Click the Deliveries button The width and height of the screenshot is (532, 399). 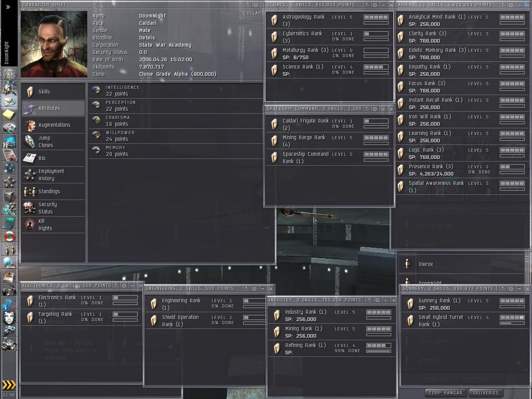click(x=486, y=393)
